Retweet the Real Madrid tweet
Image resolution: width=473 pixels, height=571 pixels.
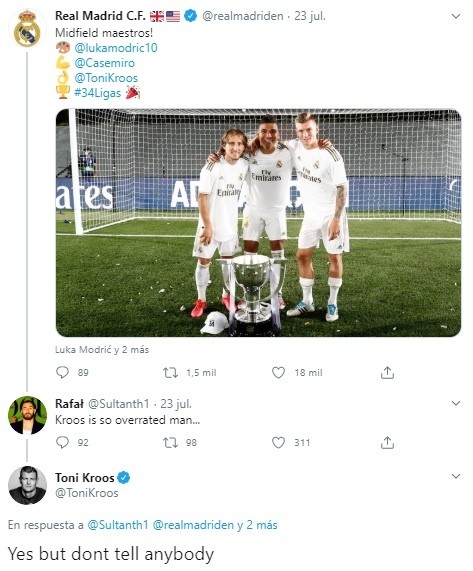170,373
